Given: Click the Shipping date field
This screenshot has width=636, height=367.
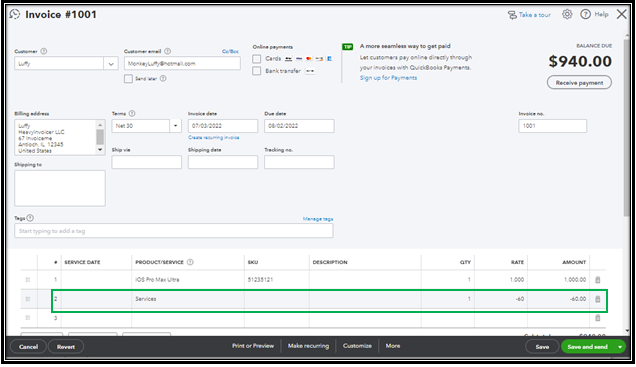Looking at the screenshot, I should point(223,162).
